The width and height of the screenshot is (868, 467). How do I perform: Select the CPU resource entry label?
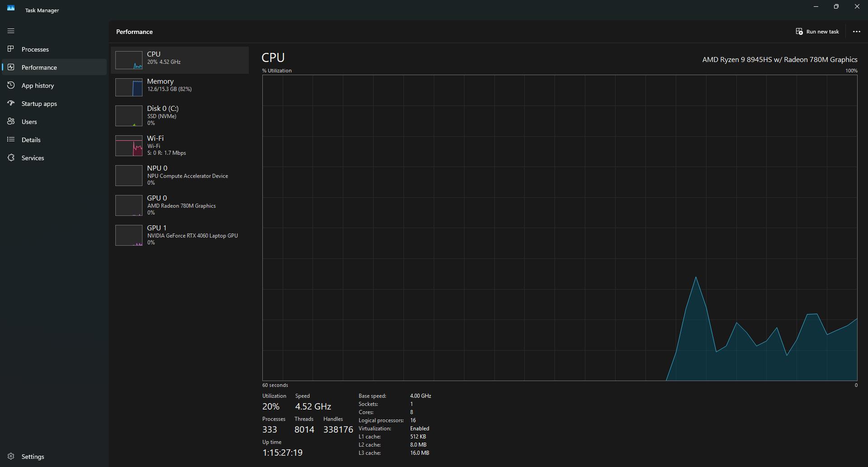click(x=154, y=54)
